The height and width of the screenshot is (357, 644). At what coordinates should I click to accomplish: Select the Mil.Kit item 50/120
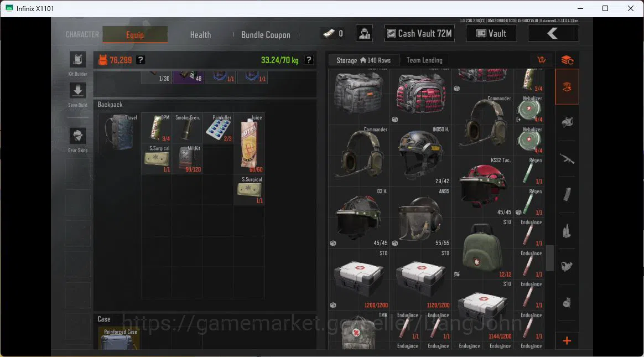tap(188, 159)
